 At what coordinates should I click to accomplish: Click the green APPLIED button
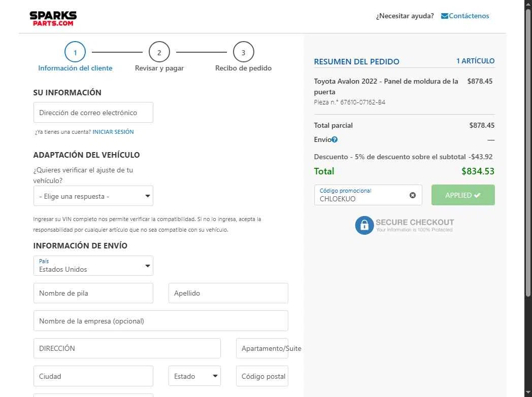[x=463, y=195]
